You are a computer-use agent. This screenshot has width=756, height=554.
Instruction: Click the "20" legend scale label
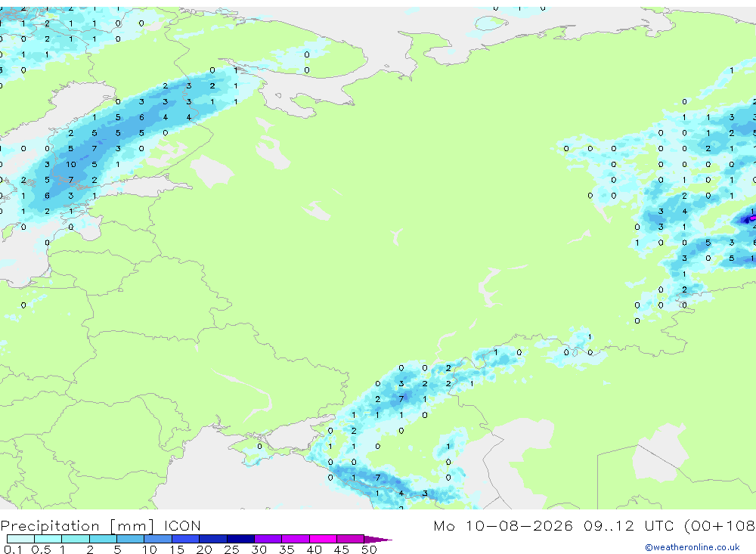click(x=204, y=549)
